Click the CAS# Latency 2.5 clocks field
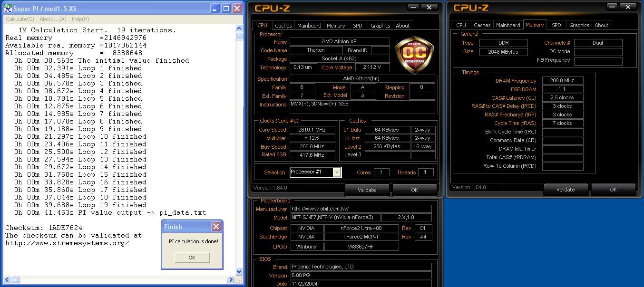Screen dimensions: 644x287 coord(563,98)
